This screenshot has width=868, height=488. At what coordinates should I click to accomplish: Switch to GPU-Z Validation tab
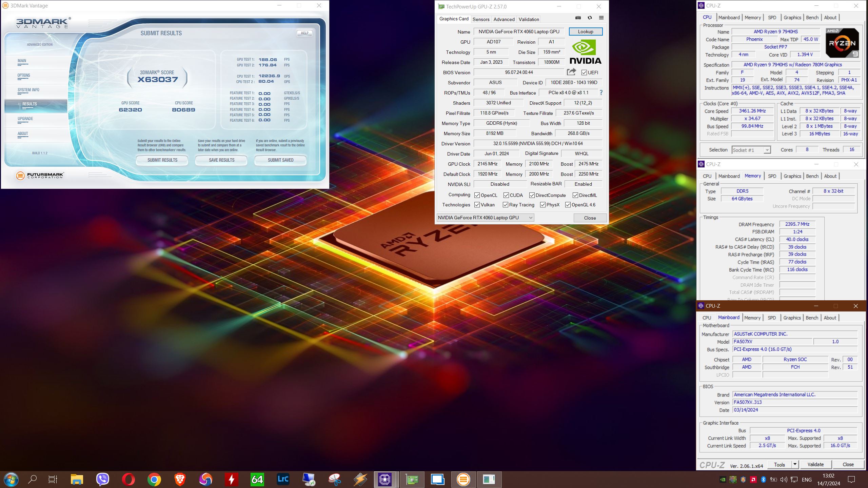tap(529, 19)
